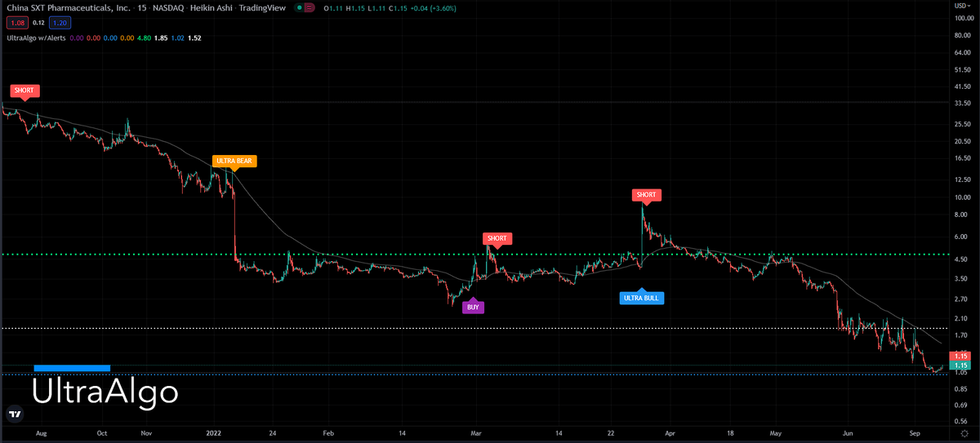Click the Jun time axis label
This screenshot has height=443, width=980.
pos(849,433)
